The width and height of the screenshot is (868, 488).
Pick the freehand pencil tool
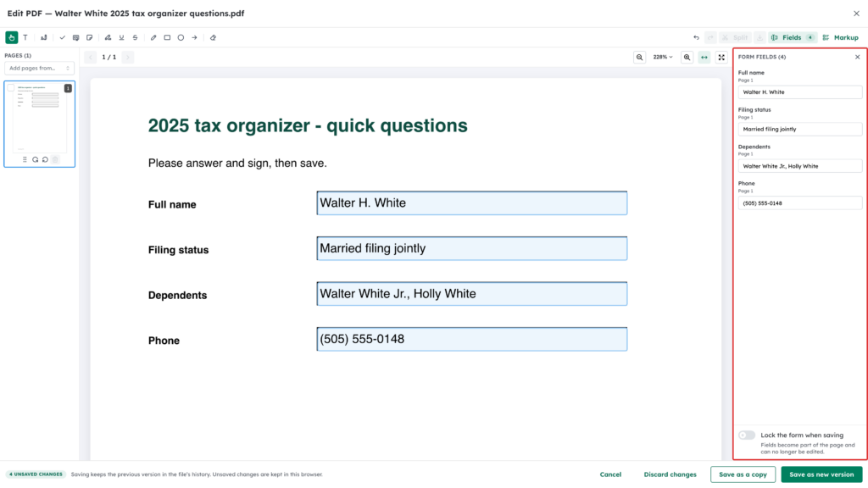153,37
